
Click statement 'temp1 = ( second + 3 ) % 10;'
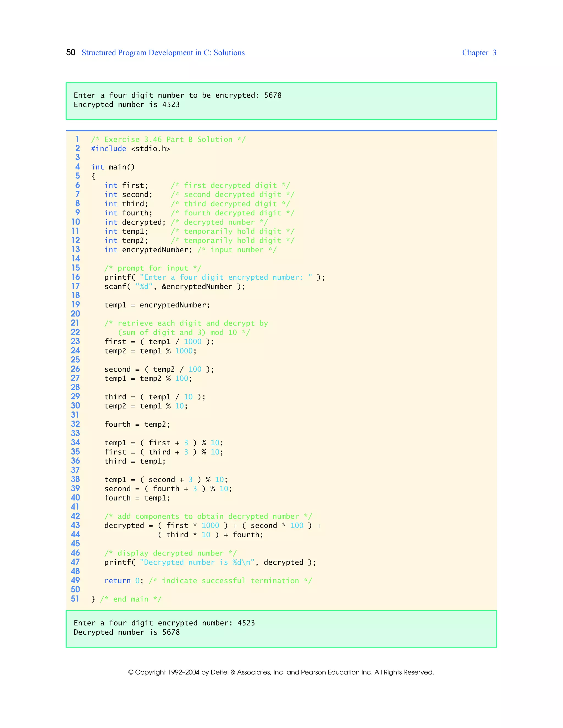pyautogui.click(x=166, y=480)
